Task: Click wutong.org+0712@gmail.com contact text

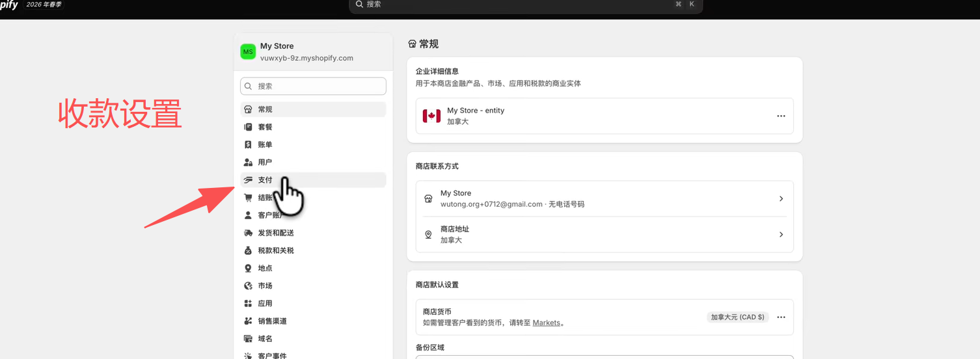Action: click(491, 204)
